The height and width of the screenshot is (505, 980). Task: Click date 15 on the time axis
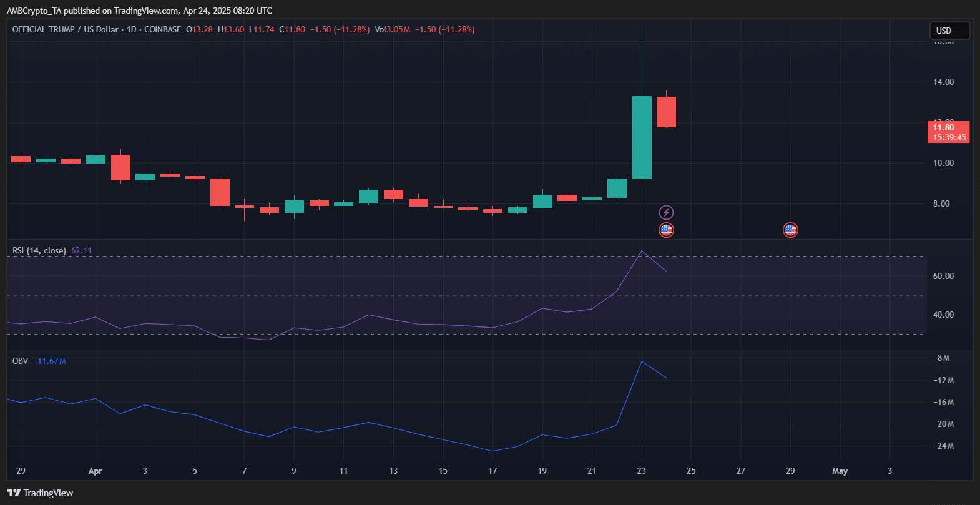(443, 471)
